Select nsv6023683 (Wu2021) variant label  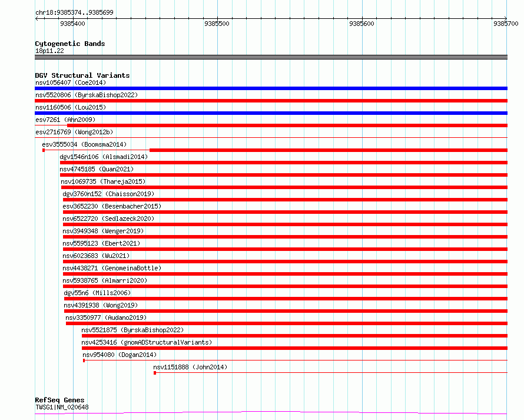[96, 256]
